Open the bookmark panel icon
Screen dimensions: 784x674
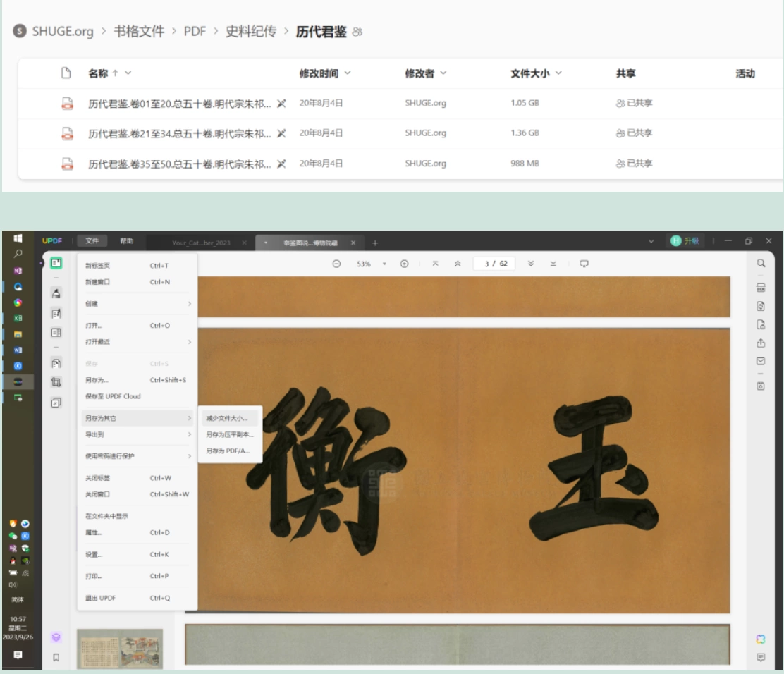(x=56, y=658)
